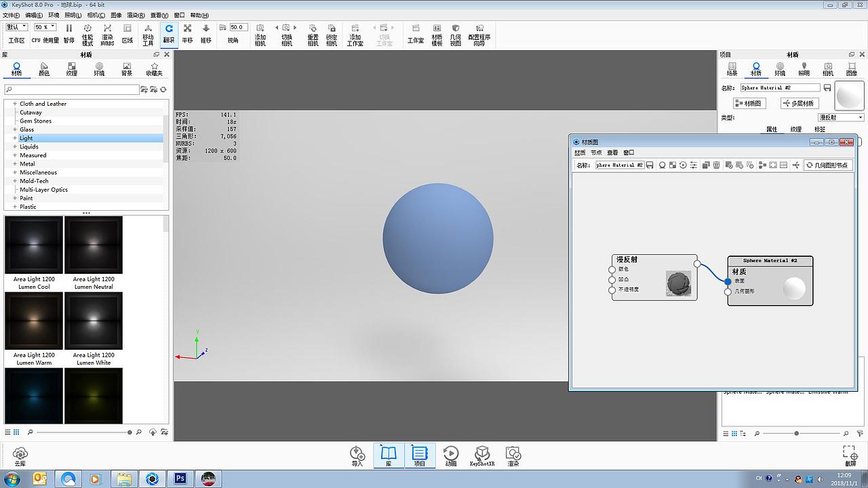Refresh the library list
The image size is (868, 488).
163,89
